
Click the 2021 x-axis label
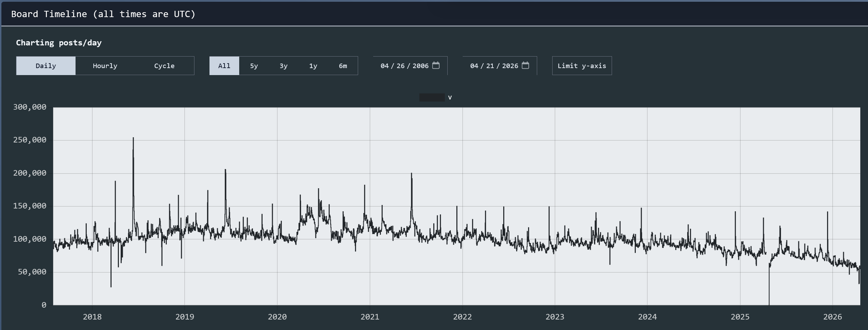pos(370,317)
